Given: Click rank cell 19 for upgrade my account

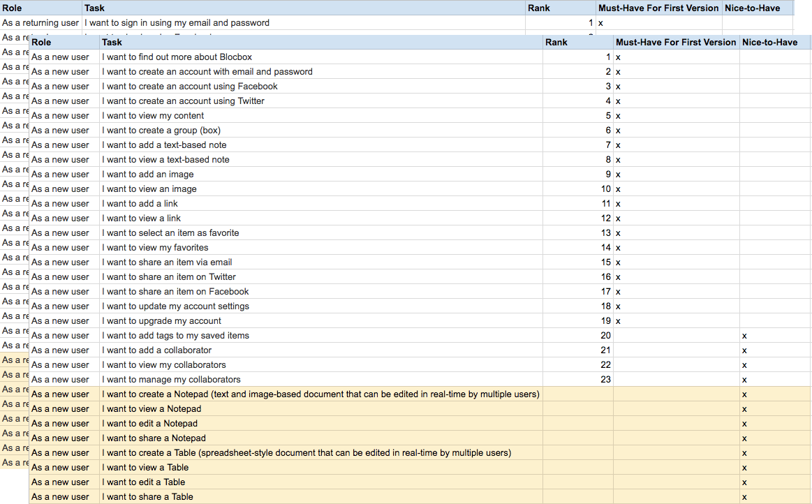Looking at the screenshot, I should point(578,321).
